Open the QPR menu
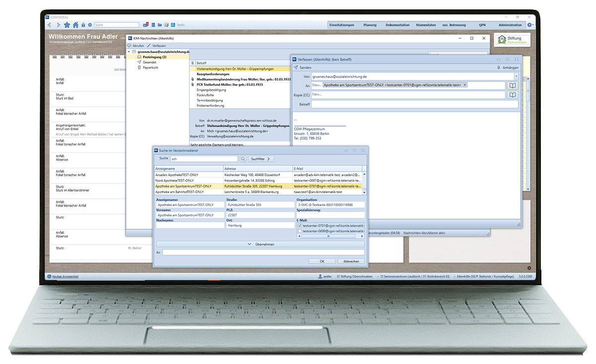This screenshot has width=596, height=364. 482,25
